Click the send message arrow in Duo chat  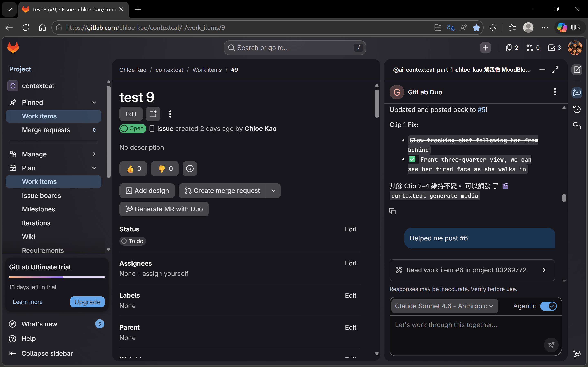click(x=551, y=345)
